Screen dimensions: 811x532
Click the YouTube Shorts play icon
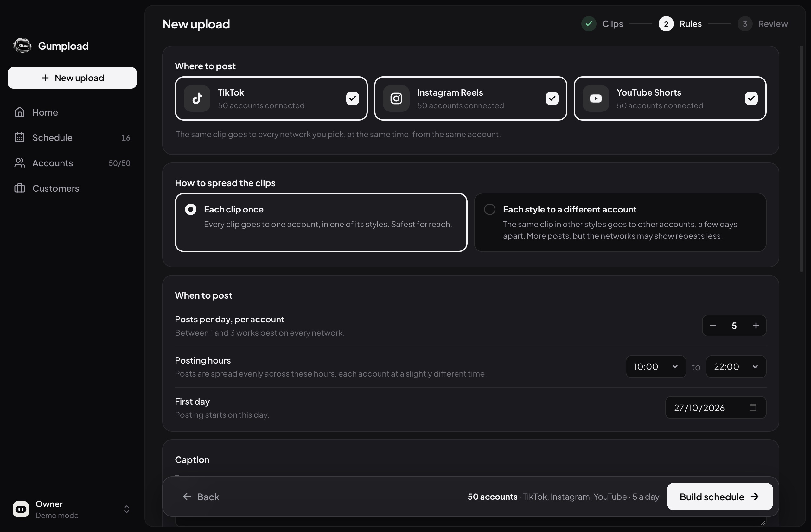(x=595, y=98)
